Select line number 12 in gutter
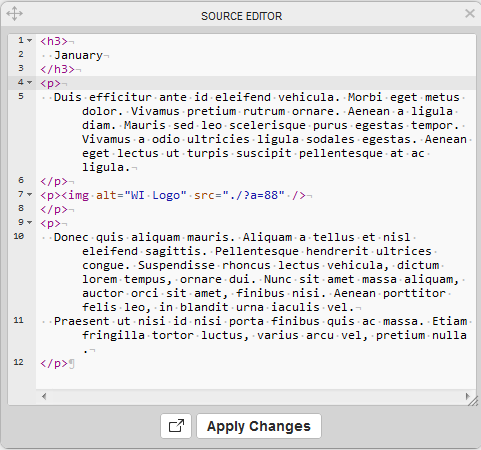 coord(19,362)
